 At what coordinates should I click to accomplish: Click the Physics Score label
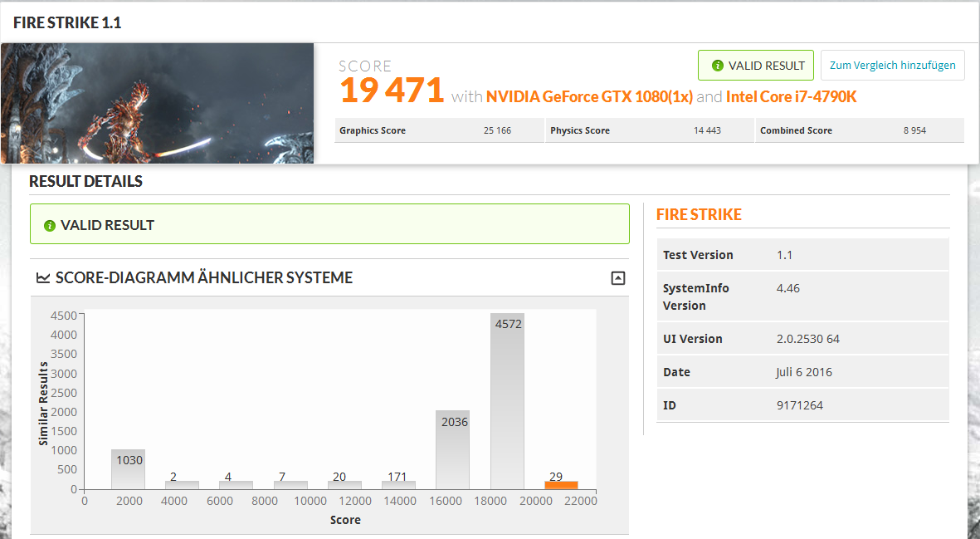pyautogui.click(x=580, y=130)
